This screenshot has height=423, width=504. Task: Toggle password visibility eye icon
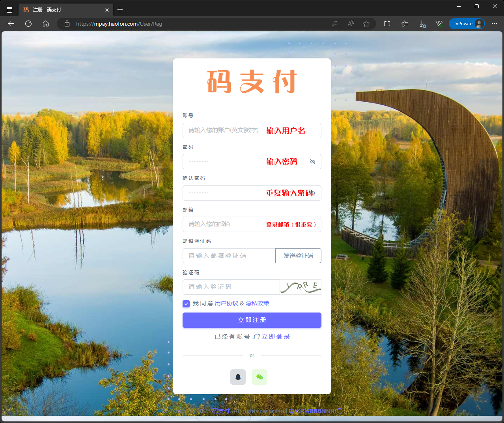(x=312, y=161)
